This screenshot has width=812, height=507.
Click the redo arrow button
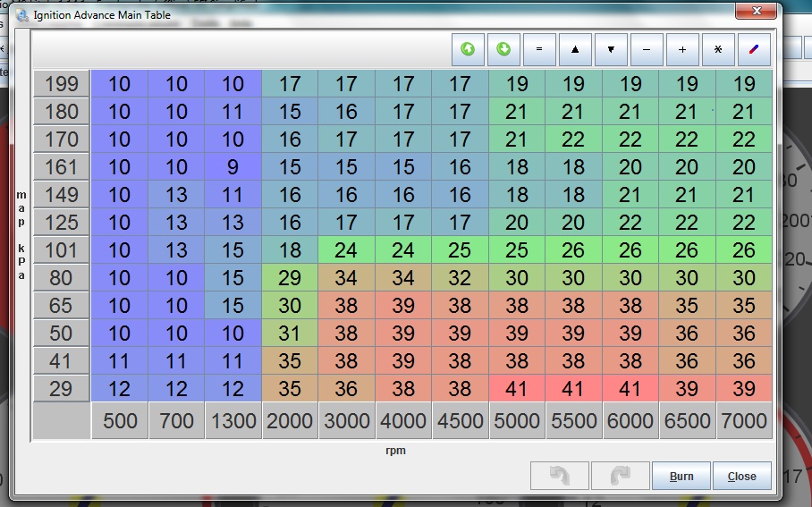[x=620, y=476]
